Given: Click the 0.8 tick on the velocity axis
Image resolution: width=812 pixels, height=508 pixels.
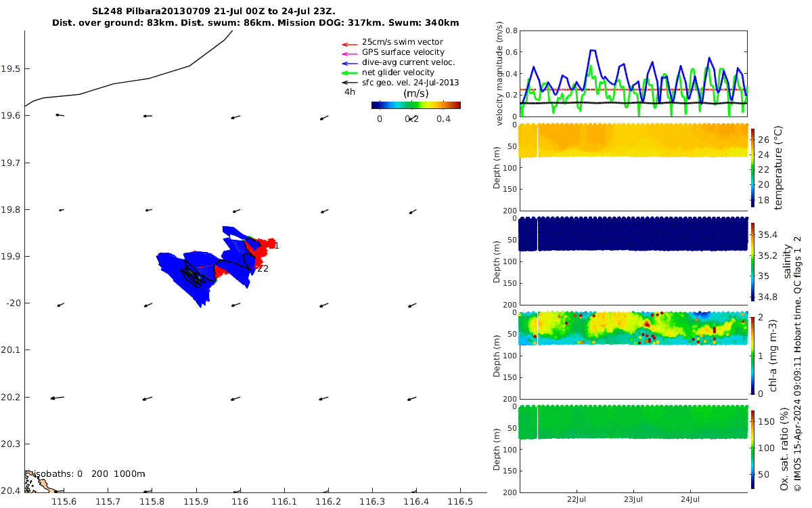Looking at the screenshot, I should click(512, 31).
